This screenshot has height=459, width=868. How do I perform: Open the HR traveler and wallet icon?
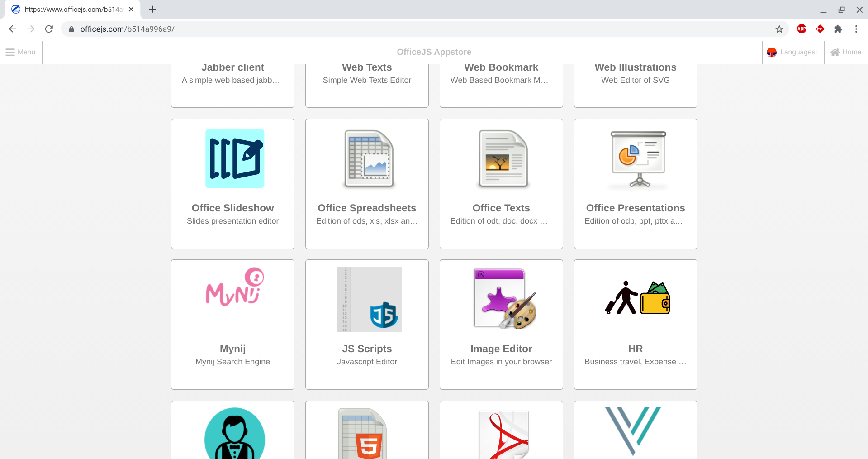coord(638,297)
